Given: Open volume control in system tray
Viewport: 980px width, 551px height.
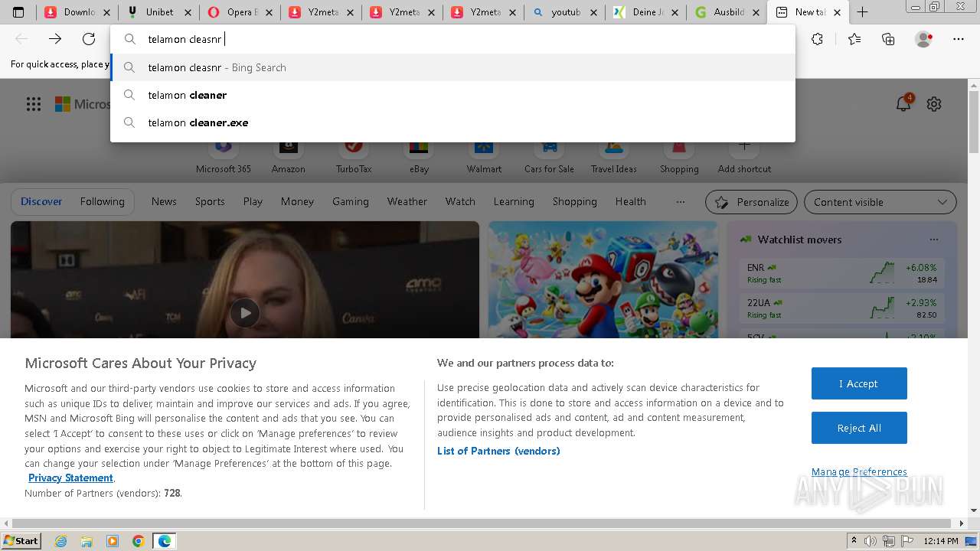Looking at the screenshot, I should [x=871, y=541].
